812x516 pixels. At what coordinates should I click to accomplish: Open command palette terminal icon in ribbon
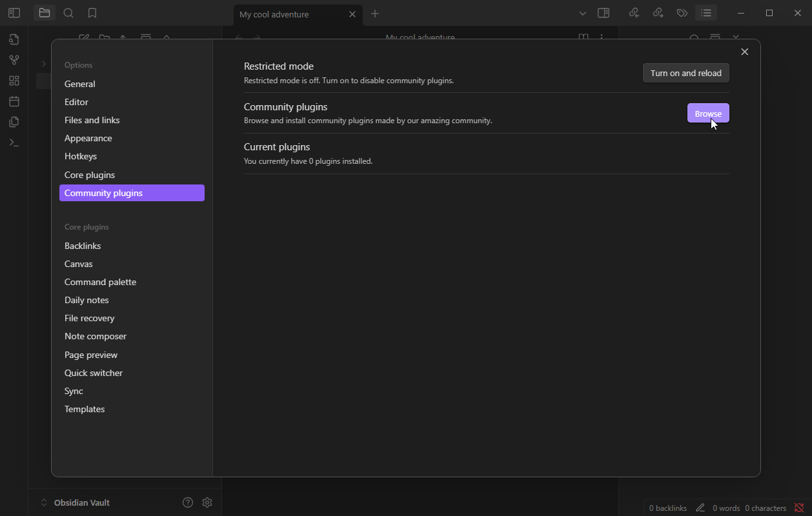(14, 143)
